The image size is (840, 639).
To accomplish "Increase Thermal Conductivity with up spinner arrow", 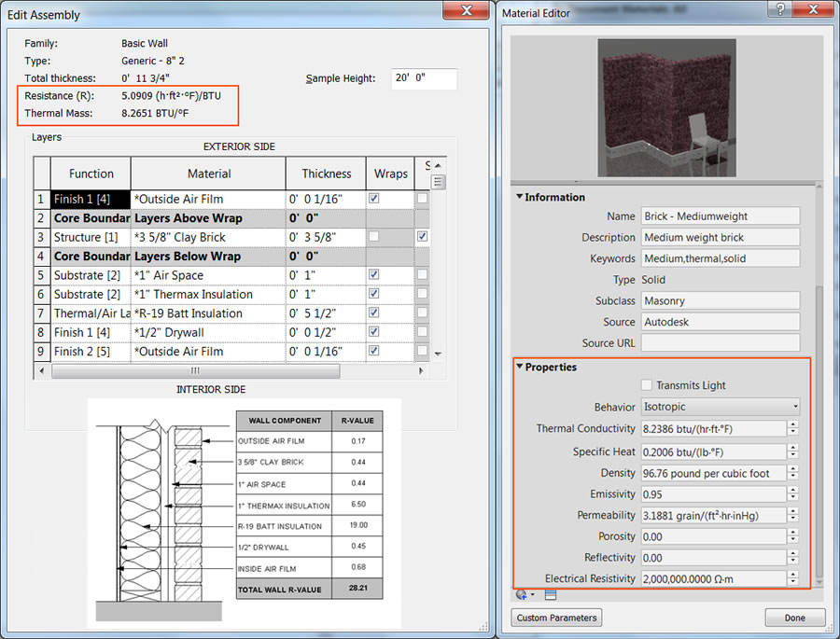I will 793,424.
